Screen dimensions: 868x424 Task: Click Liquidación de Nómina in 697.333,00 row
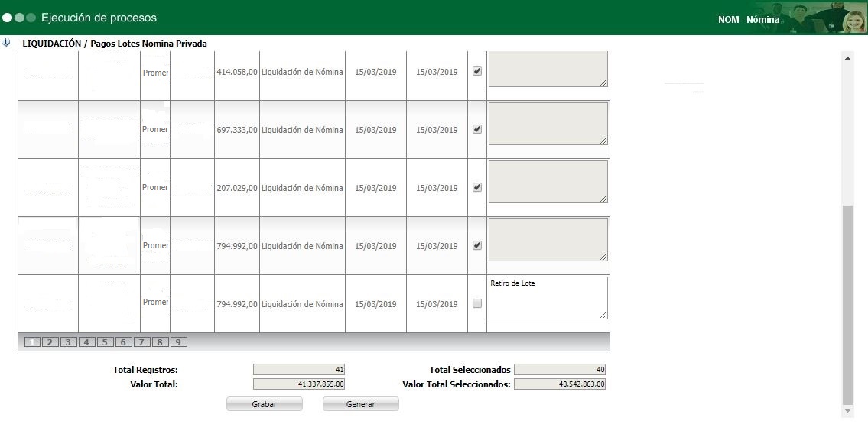coord(302,130)
